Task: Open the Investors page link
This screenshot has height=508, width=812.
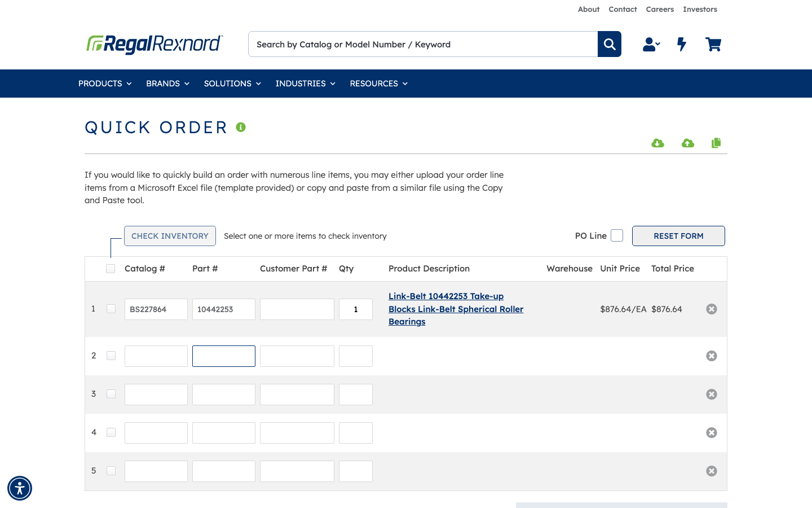Action: click(700, 9)
